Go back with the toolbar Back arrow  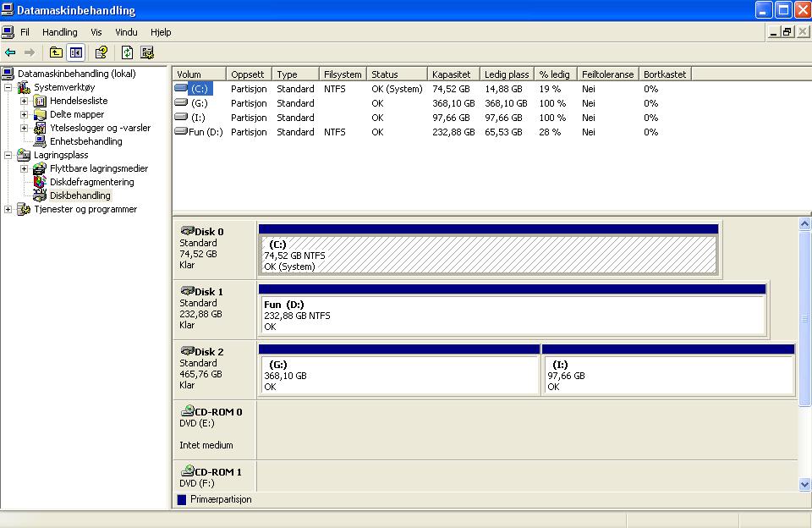[x=10, y=52]
